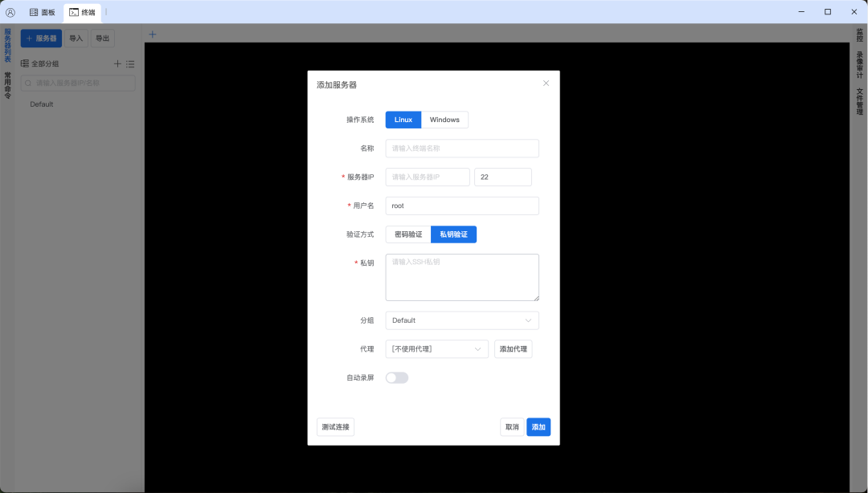The height and width of the screenshot is (493, 868).
Task: Disable 自动录屏 toggle in the dialog
Action: (x=396, y=377)
